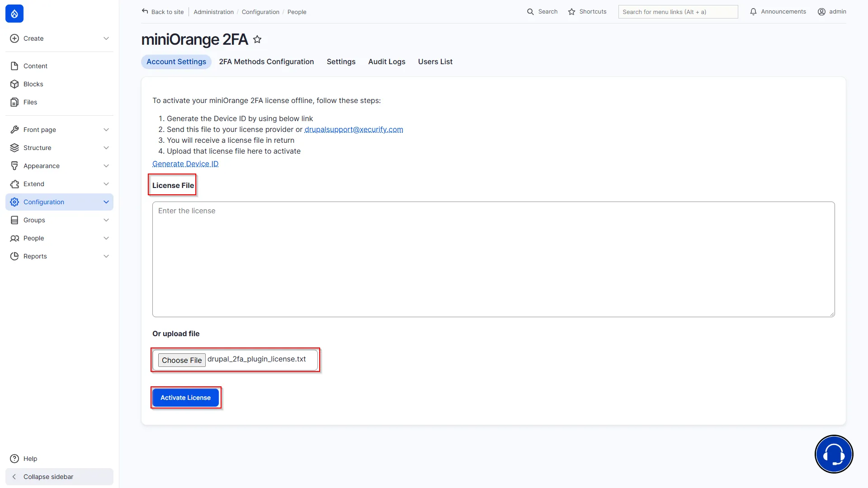
Task: Expand the Reports submenu chevron
Action: click(x=106, y=256)
